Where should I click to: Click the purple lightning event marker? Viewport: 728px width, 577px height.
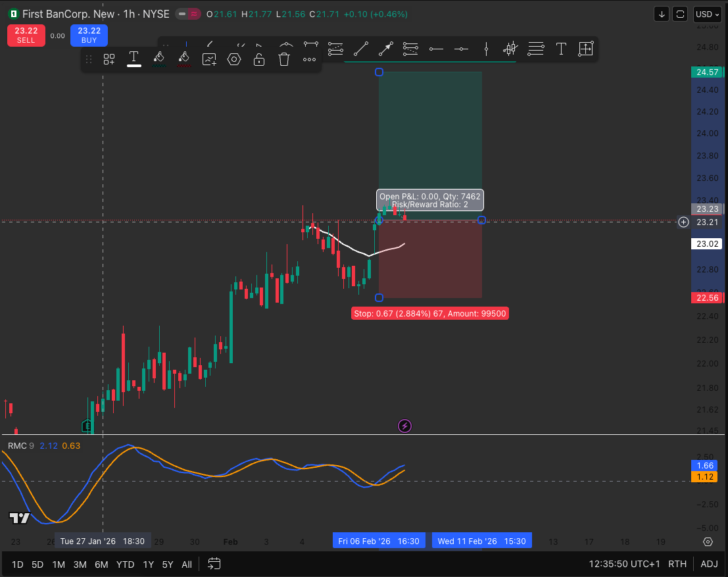point(404,426)
